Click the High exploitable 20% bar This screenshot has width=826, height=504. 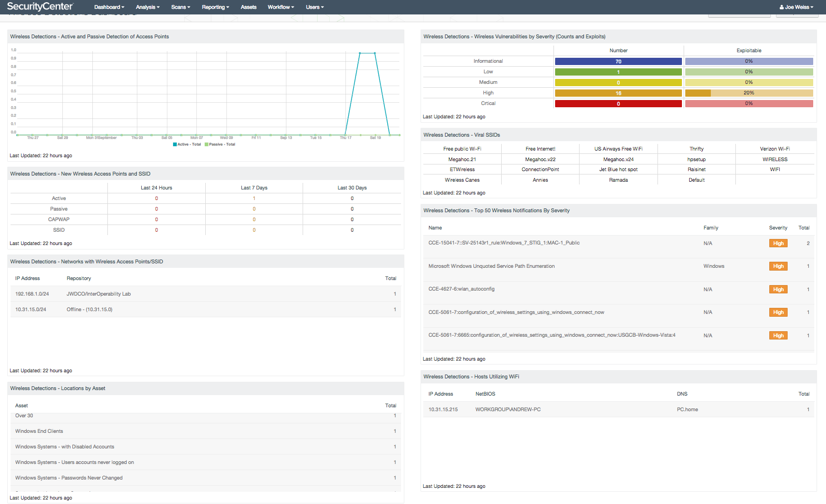[x=749, y=93]
